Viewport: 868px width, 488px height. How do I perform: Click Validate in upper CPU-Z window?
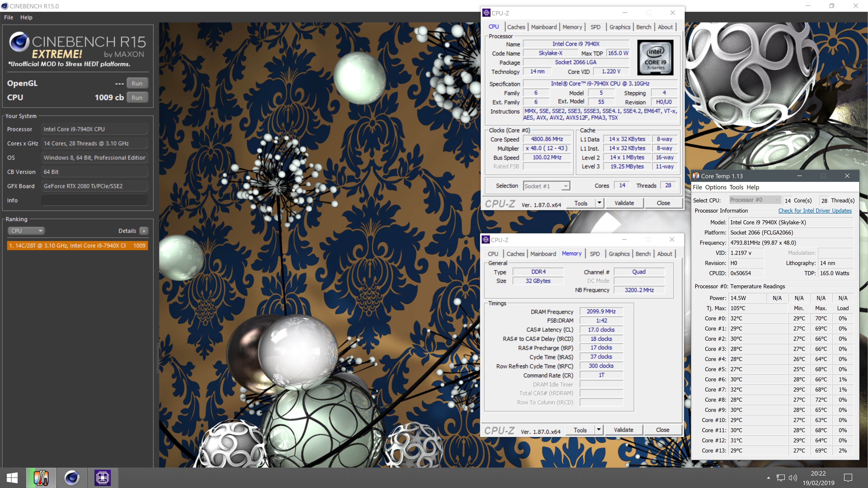point(624,203)
